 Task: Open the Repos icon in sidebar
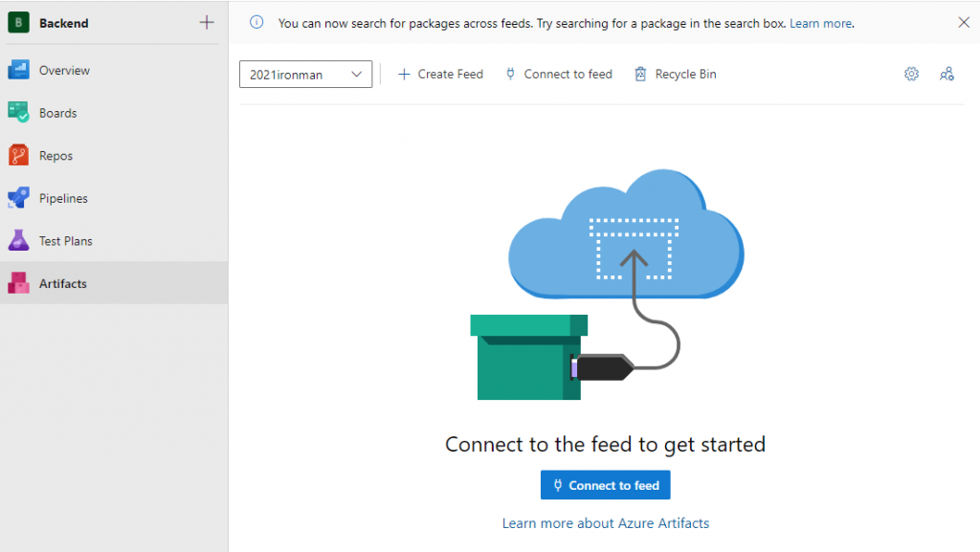pos(18,156)
